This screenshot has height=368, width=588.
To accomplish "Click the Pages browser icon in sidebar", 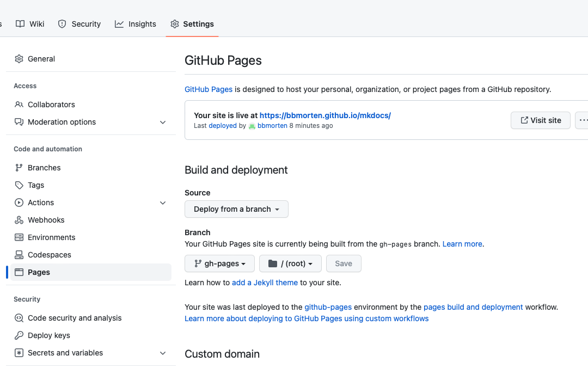I will point(19,272).
